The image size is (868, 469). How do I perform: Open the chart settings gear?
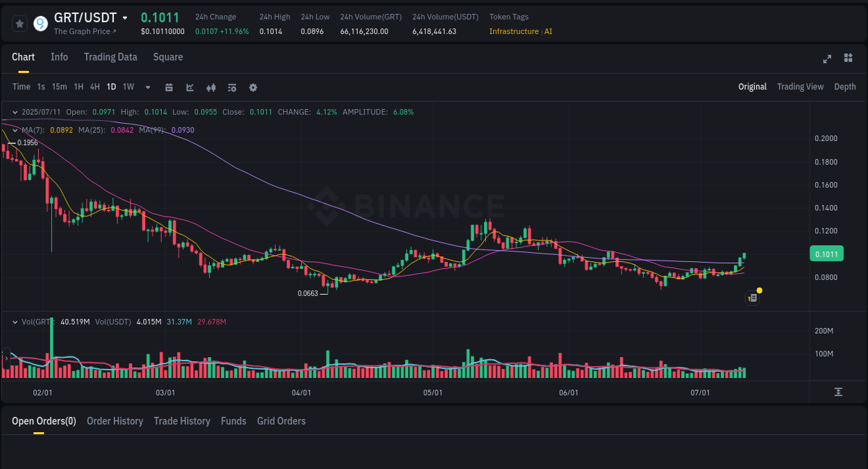[x=253, y=87]
